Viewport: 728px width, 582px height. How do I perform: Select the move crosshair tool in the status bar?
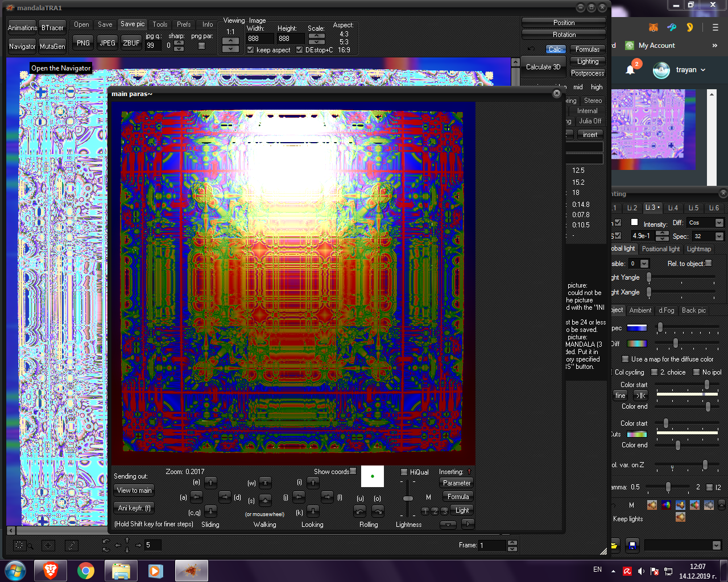pos(48,546)
